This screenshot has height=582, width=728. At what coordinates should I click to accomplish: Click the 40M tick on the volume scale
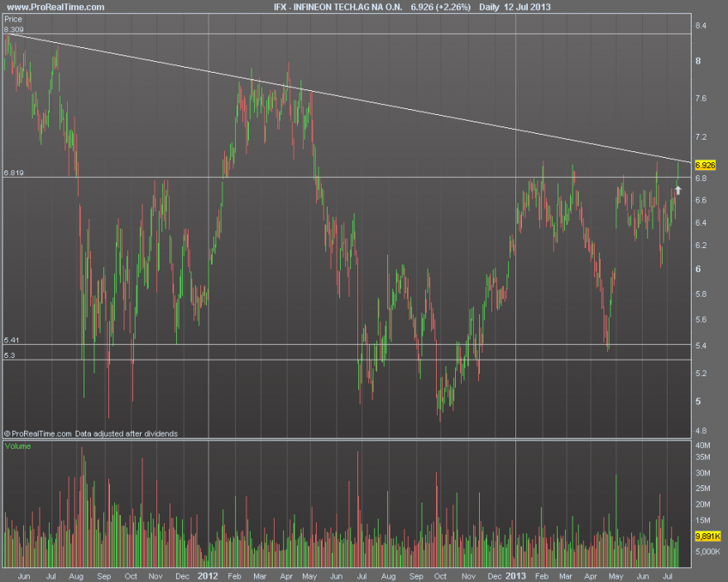point(703,445)
